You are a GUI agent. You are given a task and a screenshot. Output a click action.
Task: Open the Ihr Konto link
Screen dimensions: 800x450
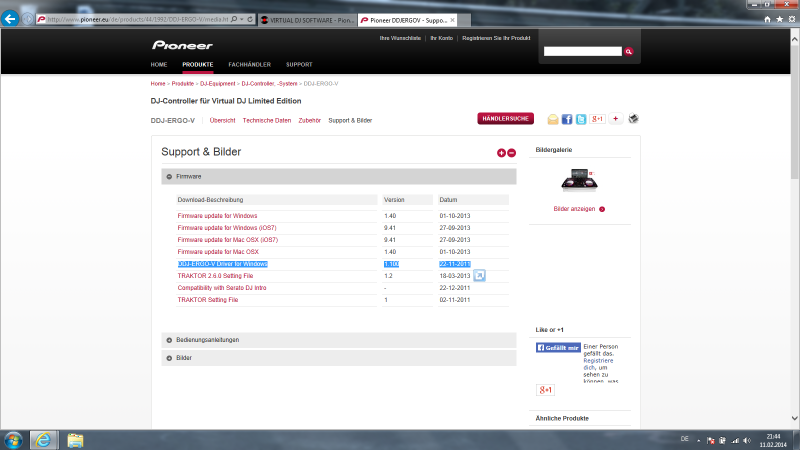pyautogui.click(x=441, y=38)
